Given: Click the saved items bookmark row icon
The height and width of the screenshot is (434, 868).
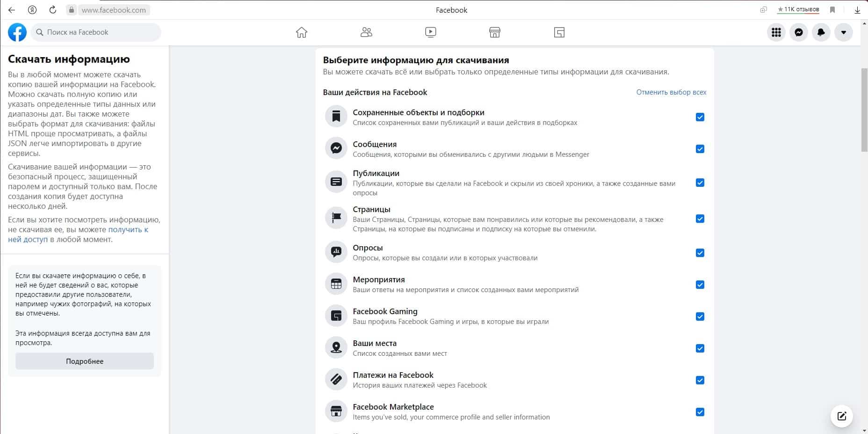Looking at the screenshot, I should point(336,117).
